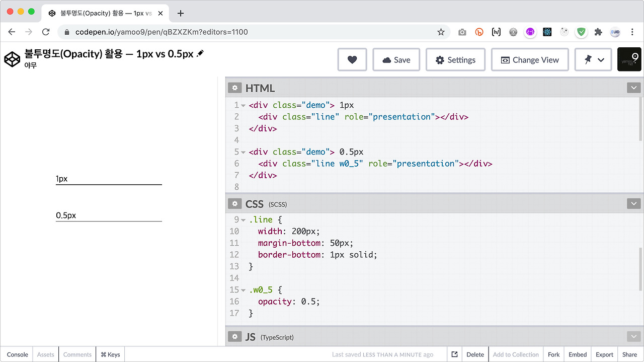Bookmark this page with the star icon
Image resolution: width=644 pixels, height=362 pixels.
tap(441, 32)
